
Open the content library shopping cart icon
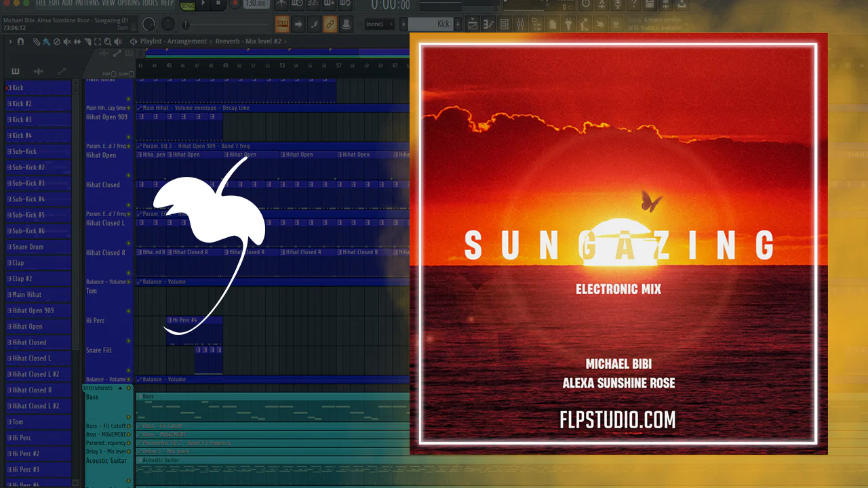coord(616,24)
